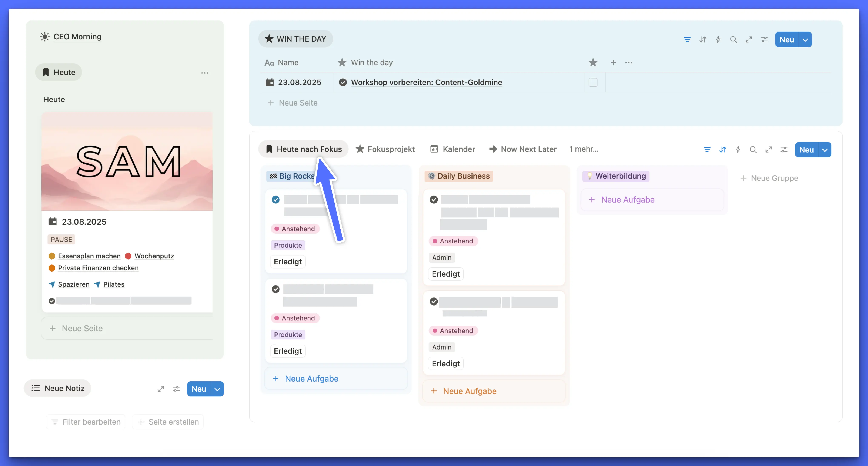The height and width of the screenshot is (466, 868).
Task: Show hidden views via 1 mehr...
Action: pos(584,149)
